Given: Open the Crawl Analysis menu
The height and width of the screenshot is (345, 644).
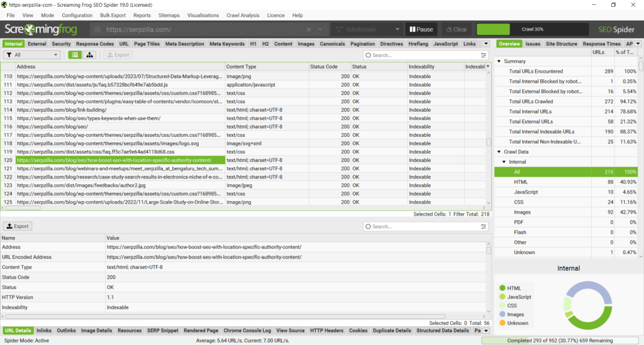Looking at the screenshot, I should tap(243, 15).
